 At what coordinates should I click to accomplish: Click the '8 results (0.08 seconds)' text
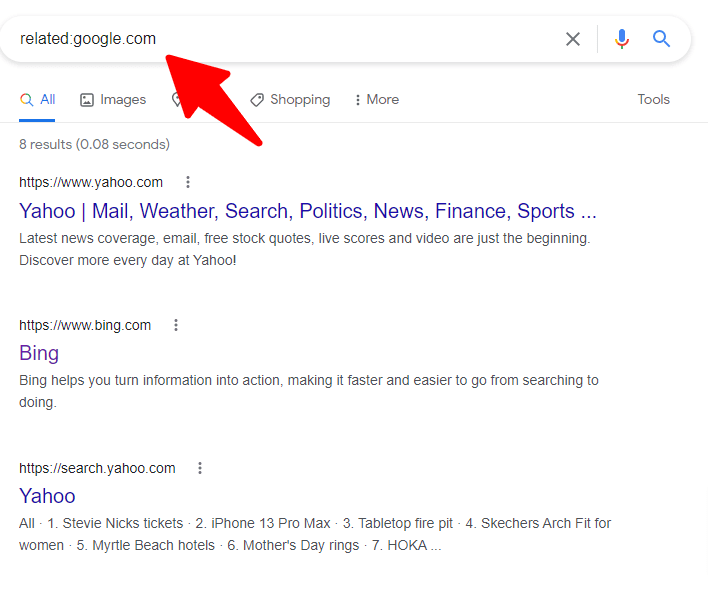pyautogui.click(x=94, y=144)
